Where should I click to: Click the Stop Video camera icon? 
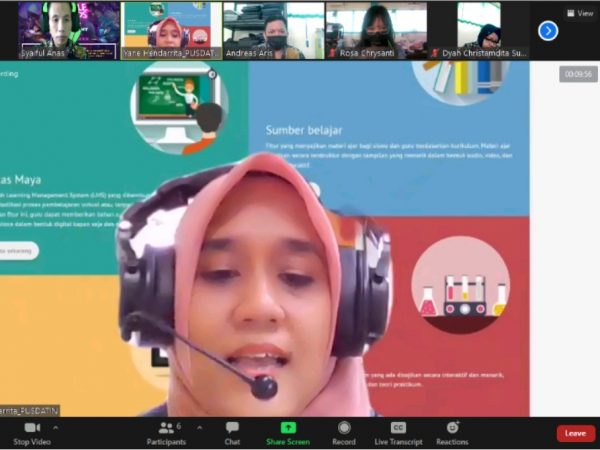point(32,427)
